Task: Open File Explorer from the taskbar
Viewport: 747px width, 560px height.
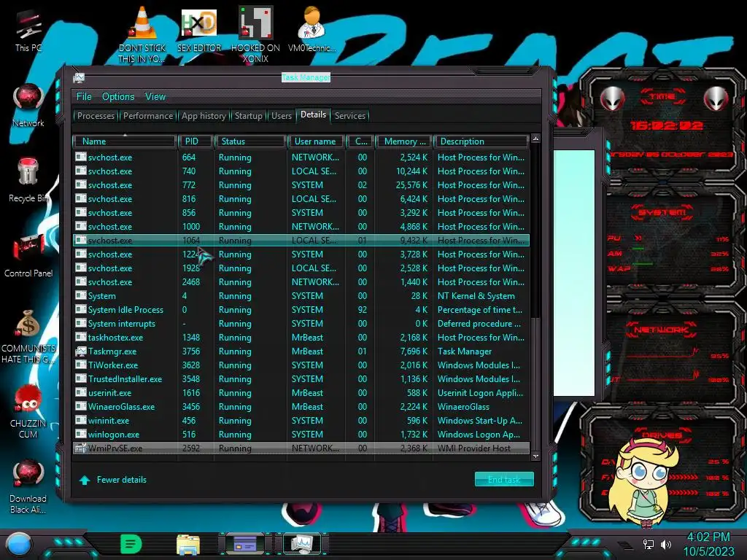Action: (188, 544)
